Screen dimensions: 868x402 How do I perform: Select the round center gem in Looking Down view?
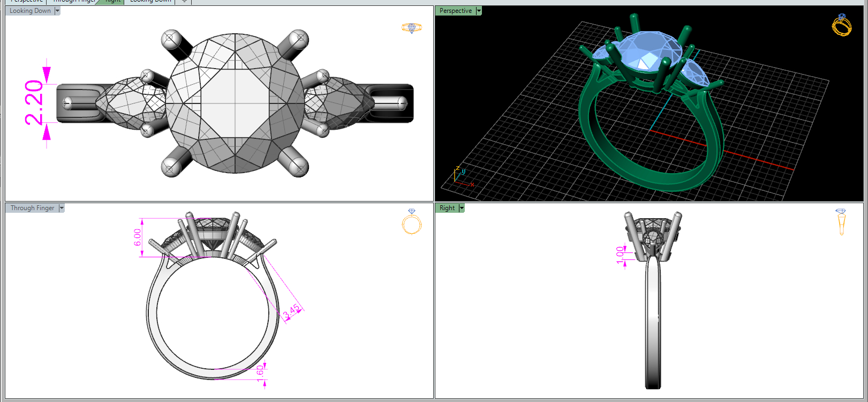[x=235, y=103]
